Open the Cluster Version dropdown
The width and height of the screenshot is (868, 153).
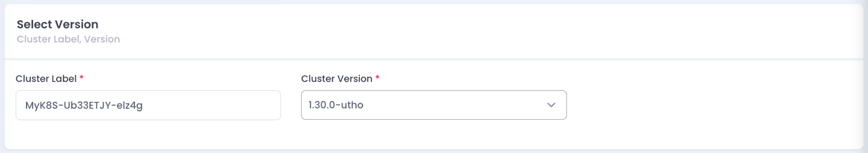434,105
